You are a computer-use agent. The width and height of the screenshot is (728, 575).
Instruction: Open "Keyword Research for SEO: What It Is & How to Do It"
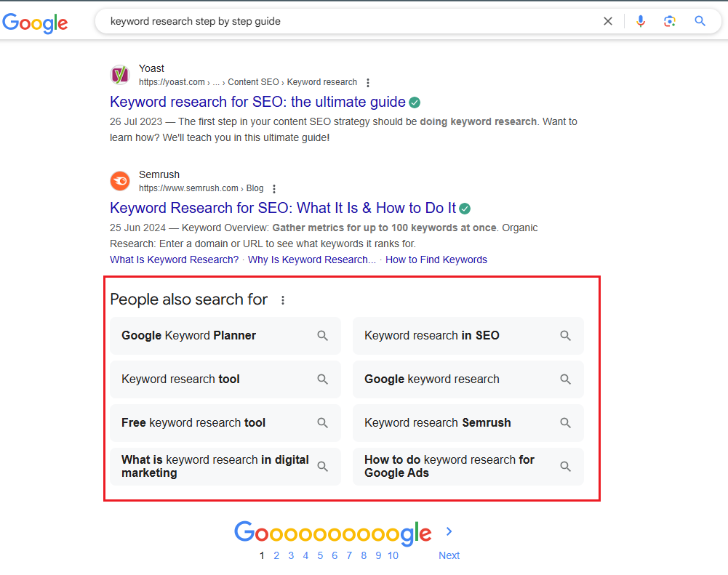(x=283, y=208)
